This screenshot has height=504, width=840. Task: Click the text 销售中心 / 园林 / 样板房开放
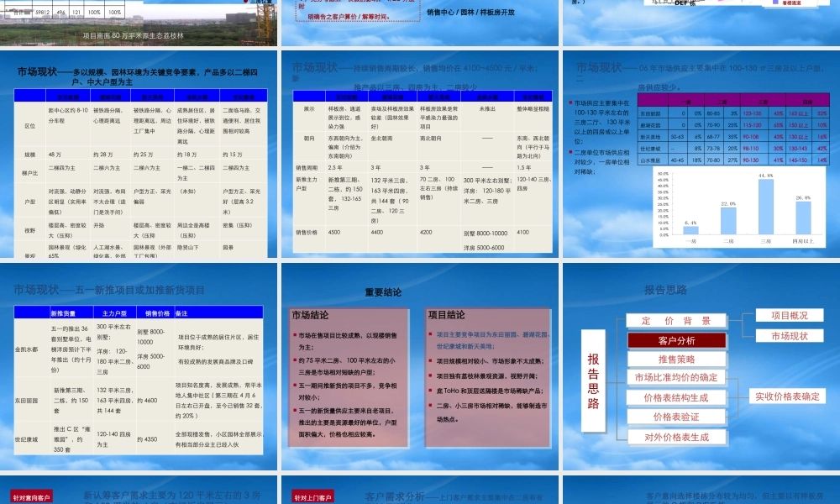click(x=471, y=12)
